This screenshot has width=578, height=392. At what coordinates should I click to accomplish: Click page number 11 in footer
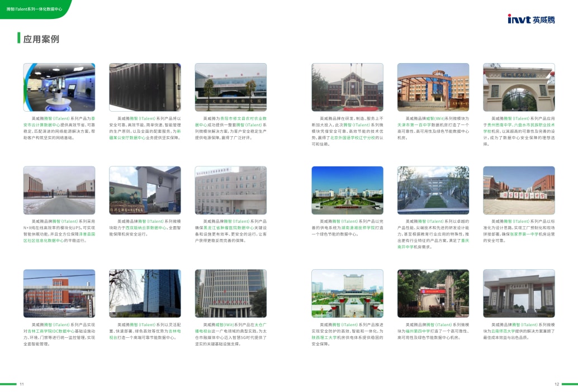[x=22, y=384]
